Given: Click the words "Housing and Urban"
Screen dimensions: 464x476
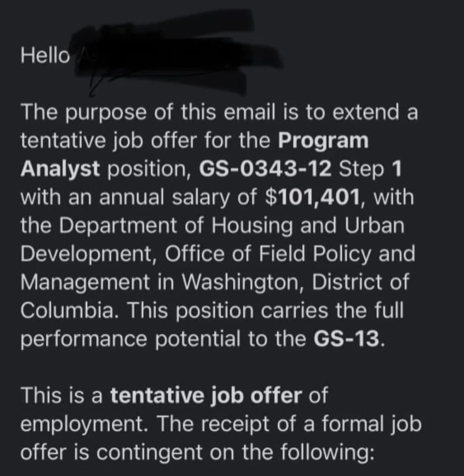Looking at the screenshot, I should point(308,226).
